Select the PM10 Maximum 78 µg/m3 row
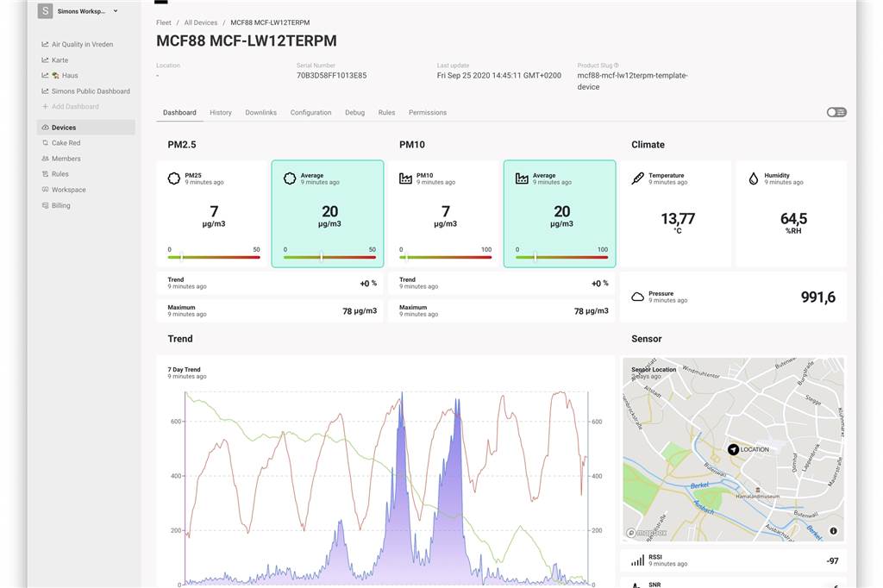The width and height of the screenshot is (883, 588). click(x=502, y=311)
